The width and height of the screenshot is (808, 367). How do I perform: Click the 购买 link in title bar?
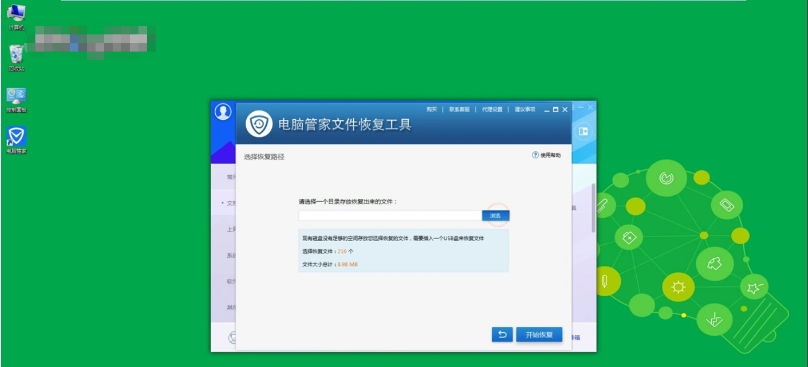[x=432, y=110]
